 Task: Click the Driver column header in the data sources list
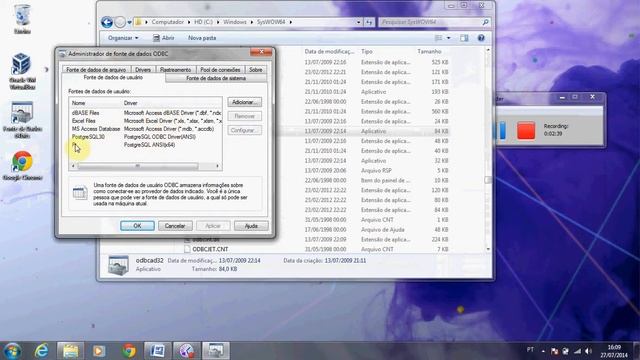pyautogui.click(x=172, y=103)
